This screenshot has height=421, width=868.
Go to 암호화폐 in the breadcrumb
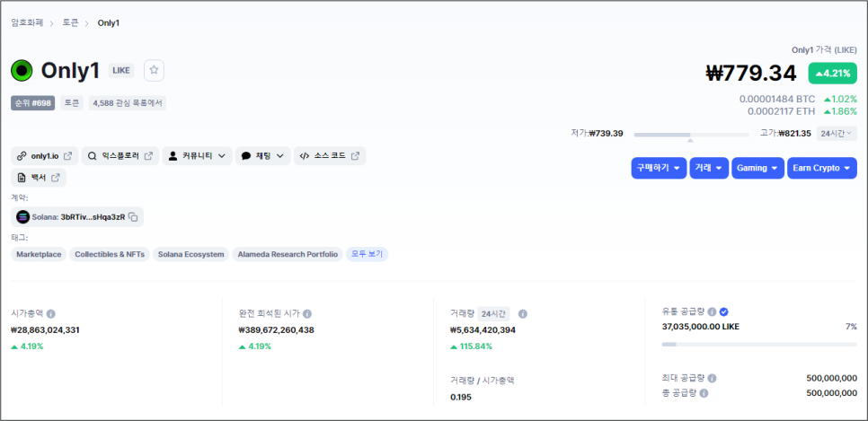point(27,22)
